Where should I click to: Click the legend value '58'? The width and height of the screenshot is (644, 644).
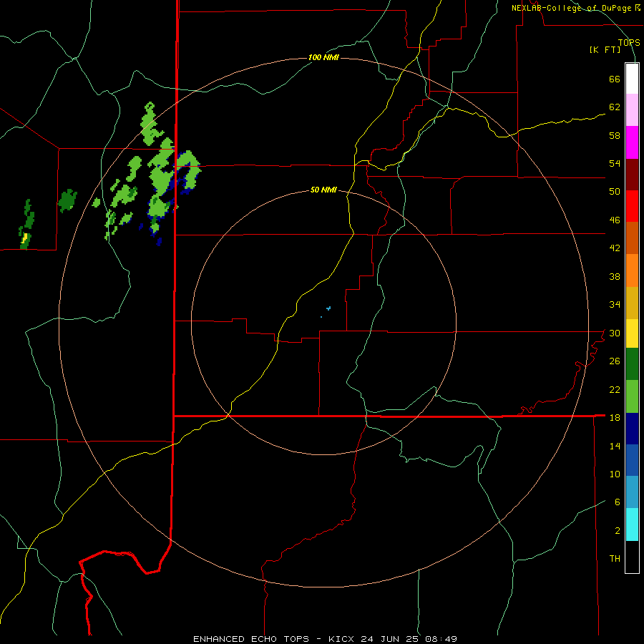[x=615, y=135]
